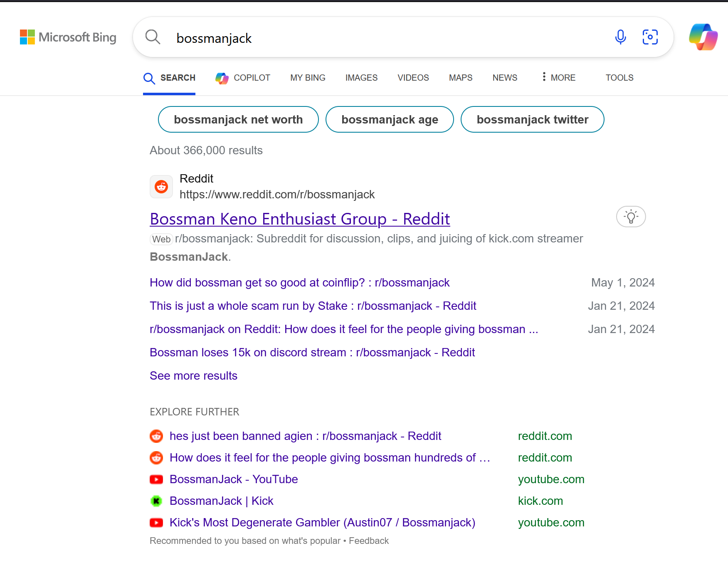This screenshot has width=728, height=563.
Task: Click 'Reddit' site name above result URL
Action: click(x=196, y=179)
